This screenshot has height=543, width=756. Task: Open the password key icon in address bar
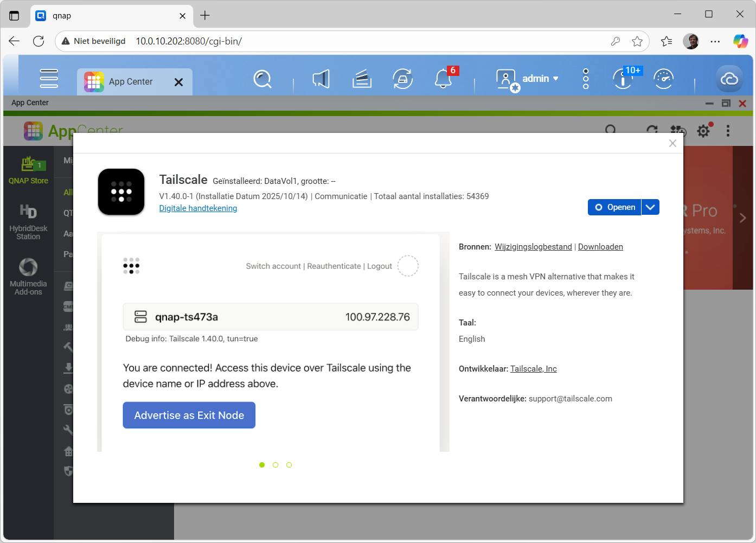pos(615,41)
